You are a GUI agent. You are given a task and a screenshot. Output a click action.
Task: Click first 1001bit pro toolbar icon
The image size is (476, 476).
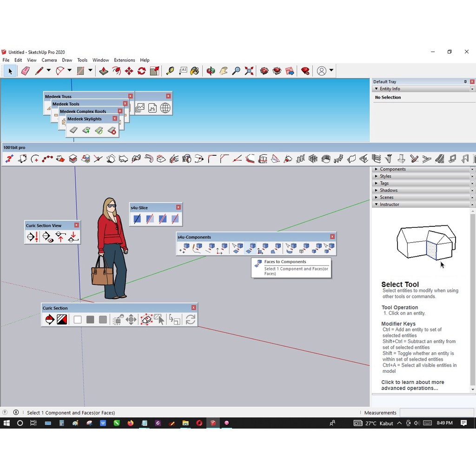coord(10,159)
